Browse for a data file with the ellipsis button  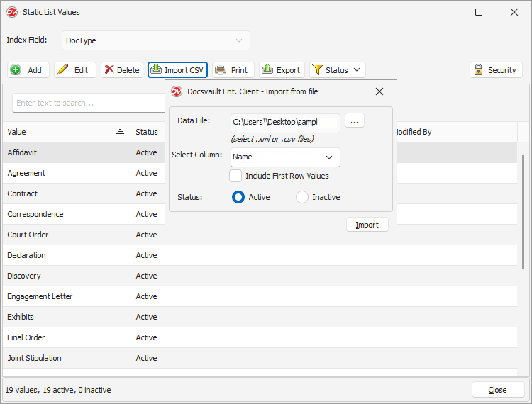(x=355, y=121)
